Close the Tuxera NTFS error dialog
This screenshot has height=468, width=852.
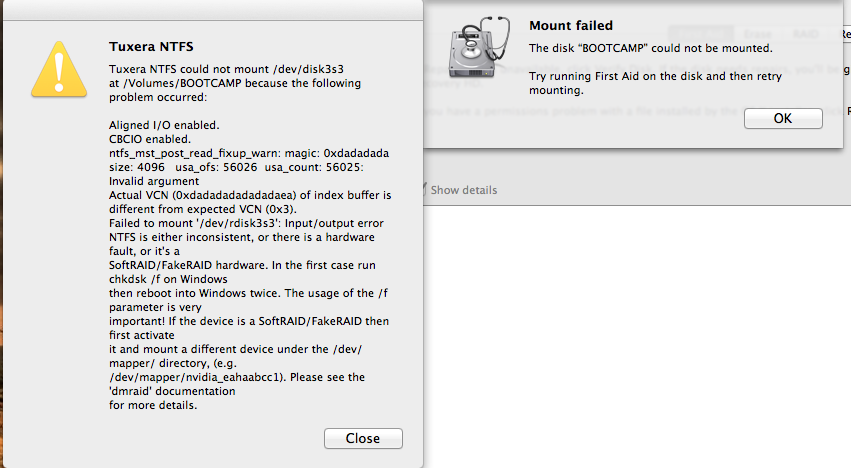click(x=363, y=438)
